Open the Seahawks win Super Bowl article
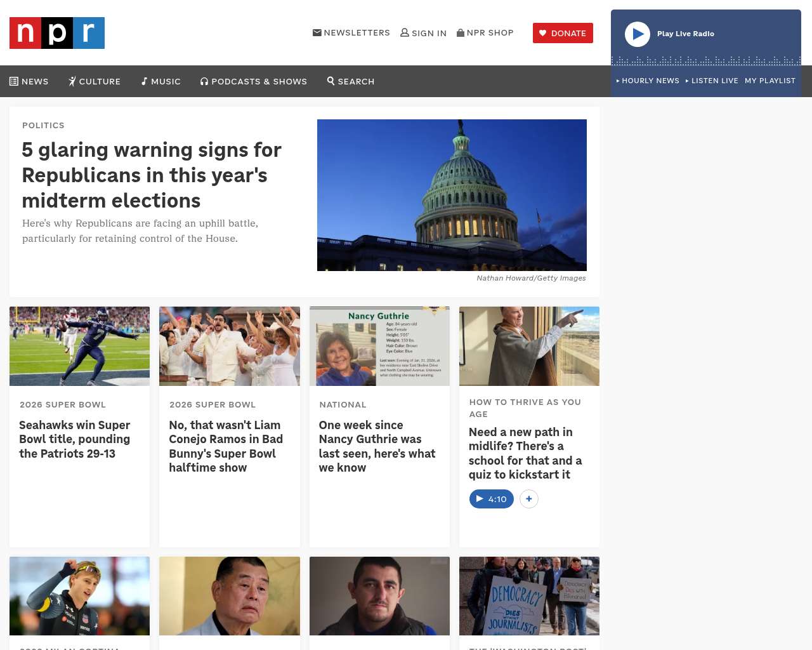Screen dimensions: 812x650 (x=75, y=439)
